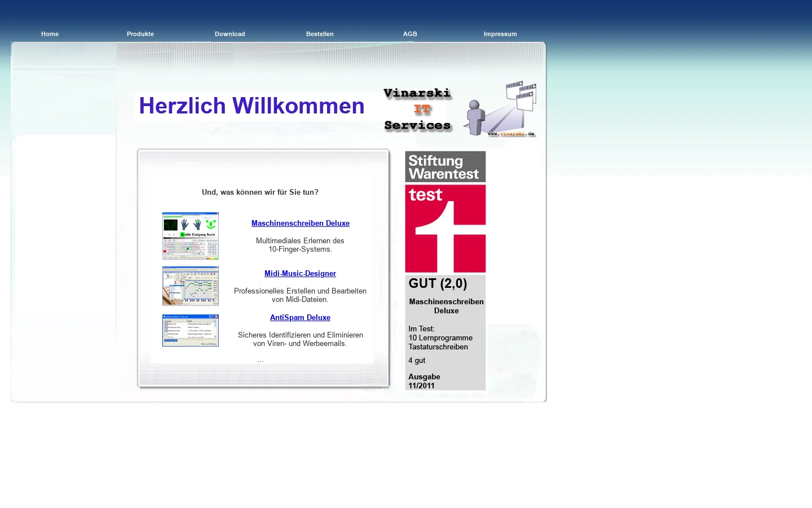Click the Herzlich Willkommen heading
The width and height of the screenshot is (812, 508).
(x=252, y=106)
